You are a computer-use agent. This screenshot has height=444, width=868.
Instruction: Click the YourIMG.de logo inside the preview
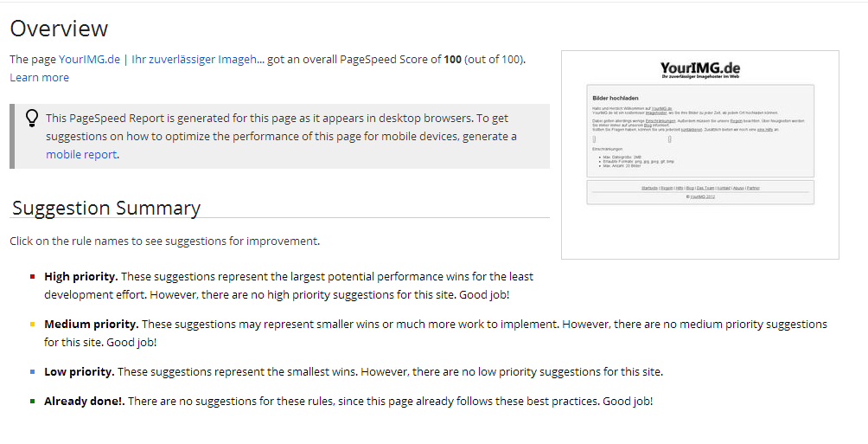(x=700, y=69)
